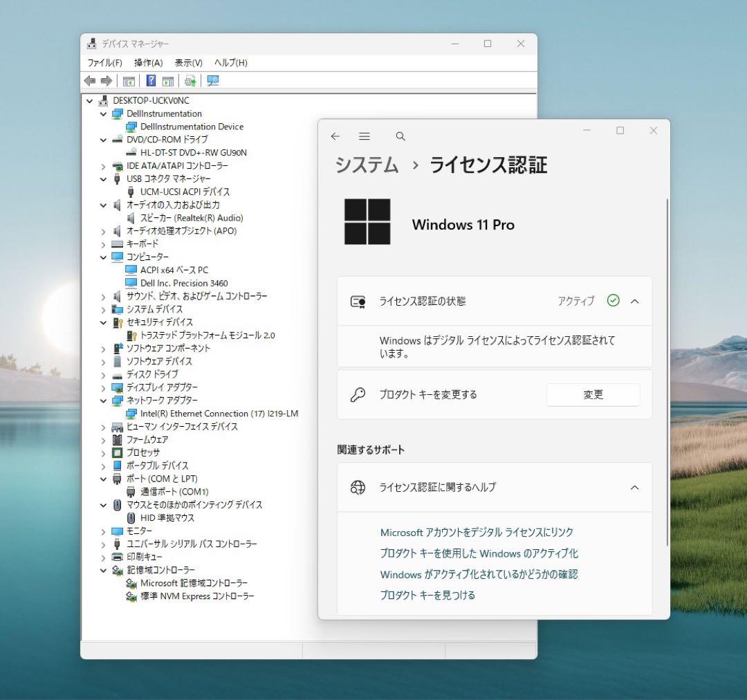Select ACPI x64 ベース PC tree item
747x700 pixels.
pyautogui.click(x=174, y=270)
